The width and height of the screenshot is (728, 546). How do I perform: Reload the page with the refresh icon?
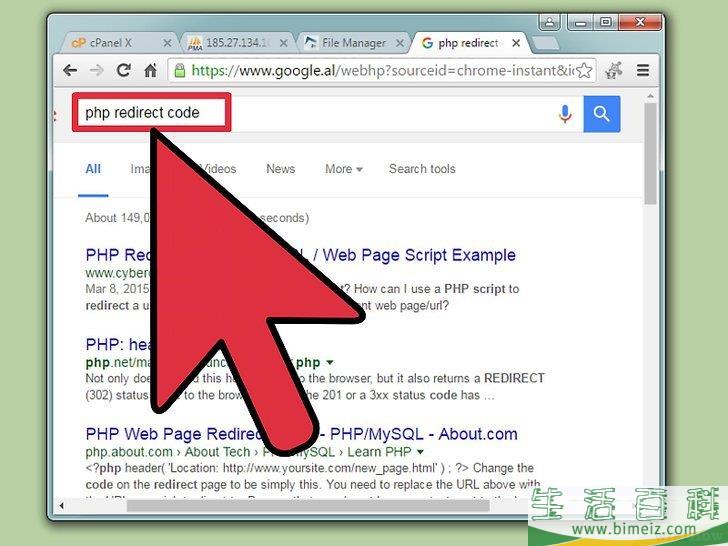tap(124, 70)
